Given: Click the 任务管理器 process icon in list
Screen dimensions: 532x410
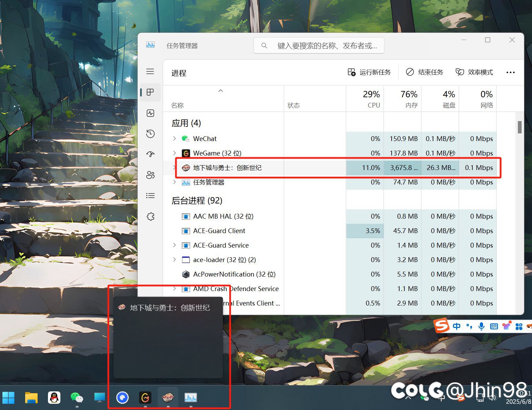Looking at the screenshot, I should [186, 182].
